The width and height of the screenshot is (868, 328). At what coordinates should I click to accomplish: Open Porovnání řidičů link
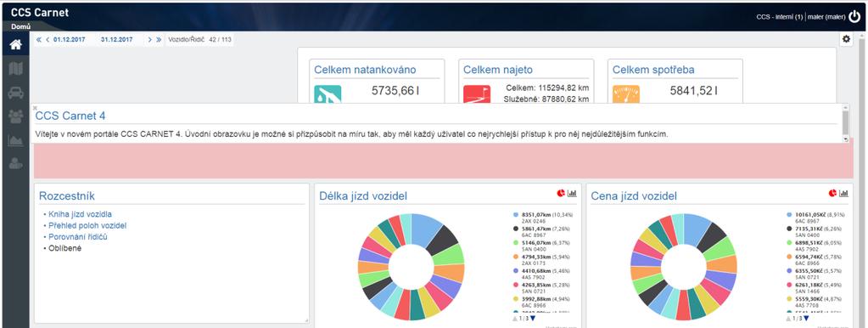(78, 236)
